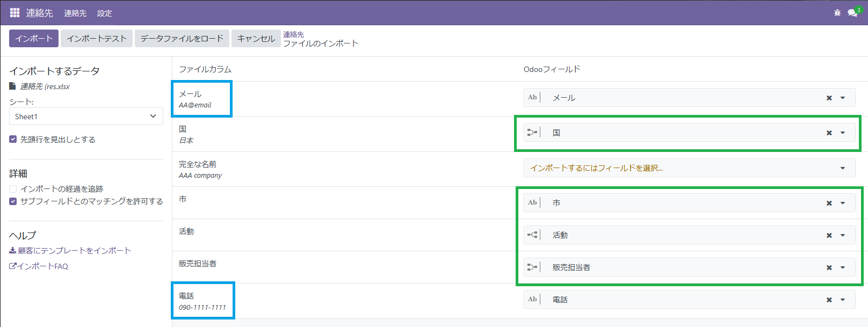
Task: Uncheck サブフィールドとのマッチングを許可する
Action: pos(13,201)
